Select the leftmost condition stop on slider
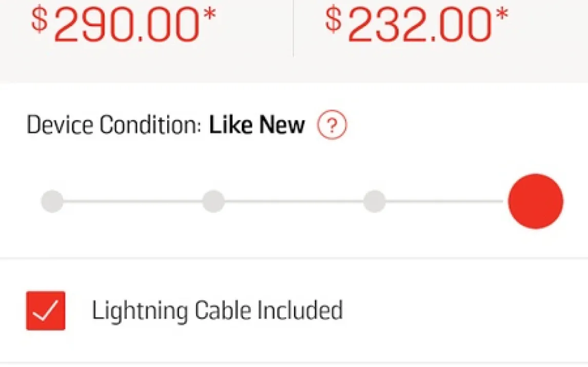This screenshot has height=367, width=588. (52, 201)
